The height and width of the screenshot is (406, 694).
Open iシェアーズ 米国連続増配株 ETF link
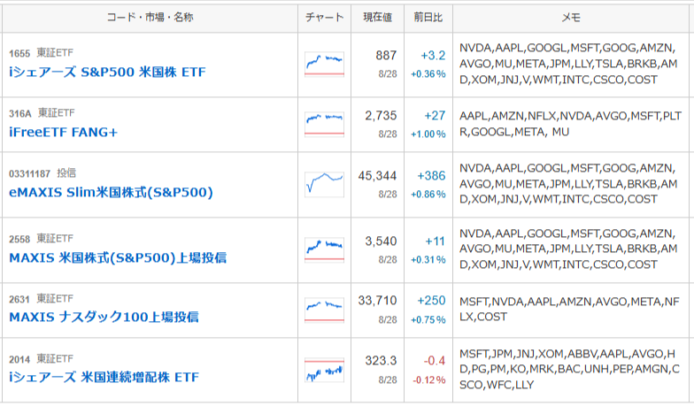pyautogui.click(x=104, y=377)
